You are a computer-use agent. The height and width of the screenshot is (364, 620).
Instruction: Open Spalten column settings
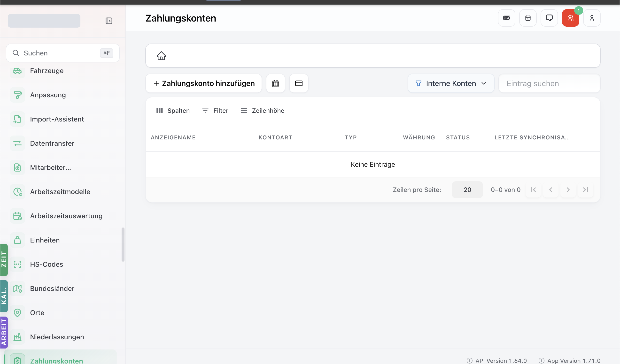(x=173, y=111)
